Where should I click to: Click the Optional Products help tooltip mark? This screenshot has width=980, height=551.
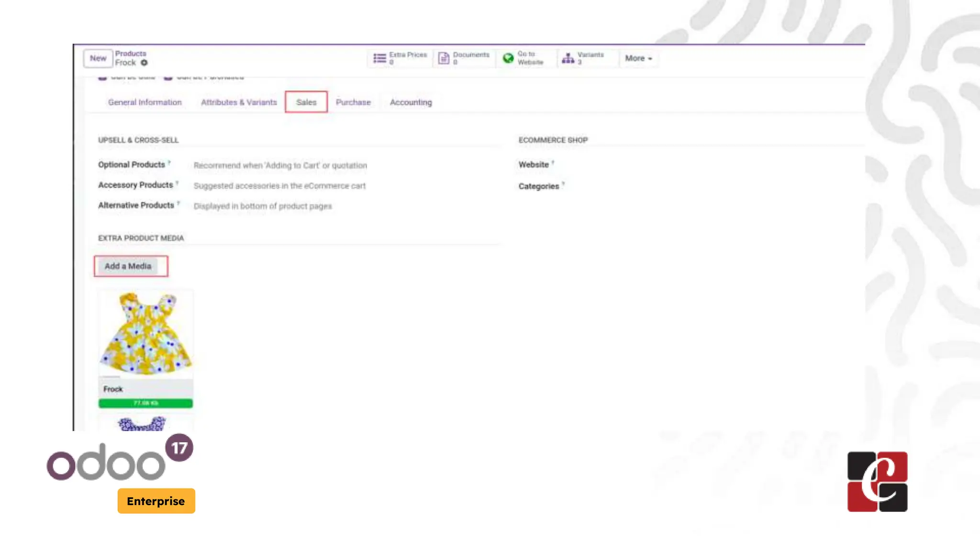tap(169, 163)
